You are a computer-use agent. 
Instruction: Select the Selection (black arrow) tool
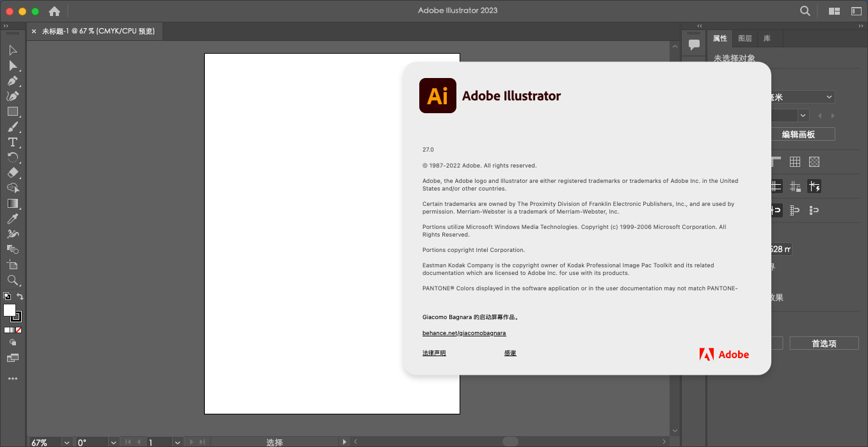click(13, 50)
